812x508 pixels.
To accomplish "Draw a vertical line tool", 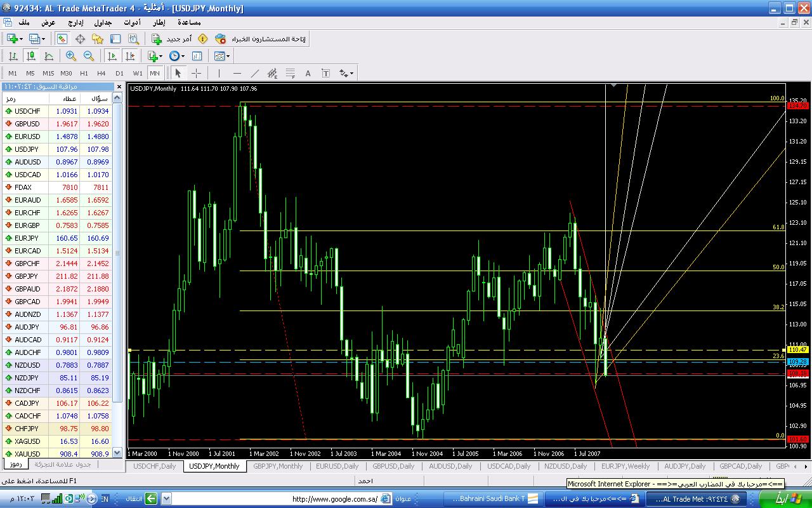I will coord(219,73).
